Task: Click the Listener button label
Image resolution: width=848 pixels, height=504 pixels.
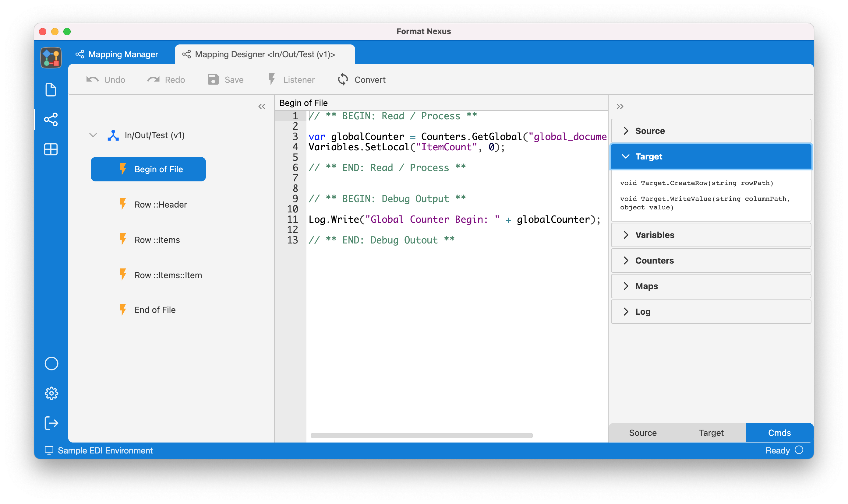Action: 299,80
